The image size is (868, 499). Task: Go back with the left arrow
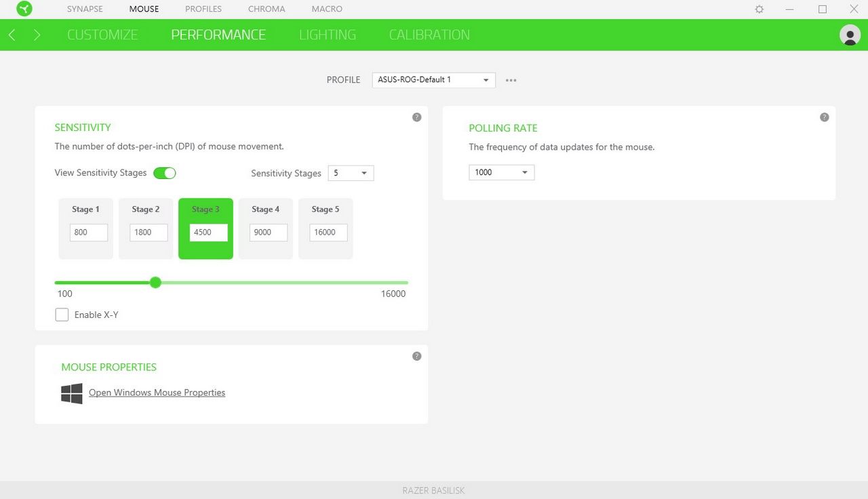tap(12, 35)
